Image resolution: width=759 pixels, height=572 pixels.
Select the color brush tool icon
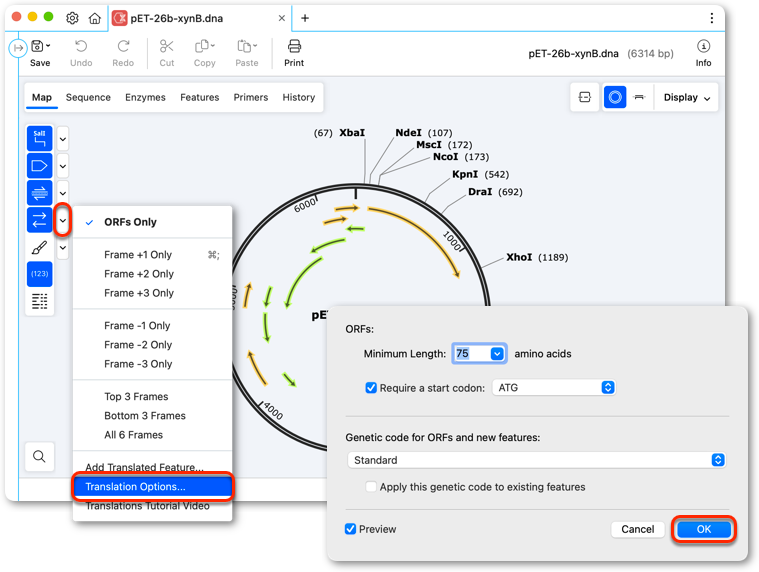click(39, 247)
